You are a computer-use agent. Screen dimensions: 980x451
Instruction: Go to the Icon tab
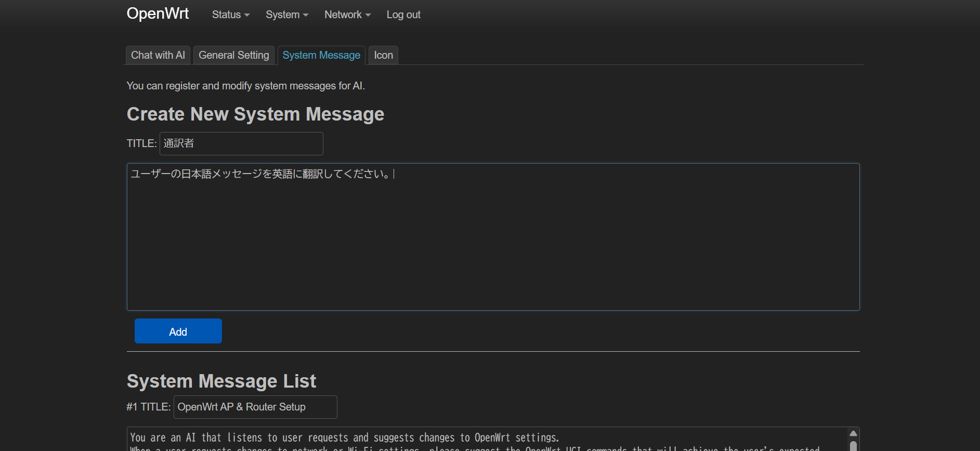tap(384, 55)
